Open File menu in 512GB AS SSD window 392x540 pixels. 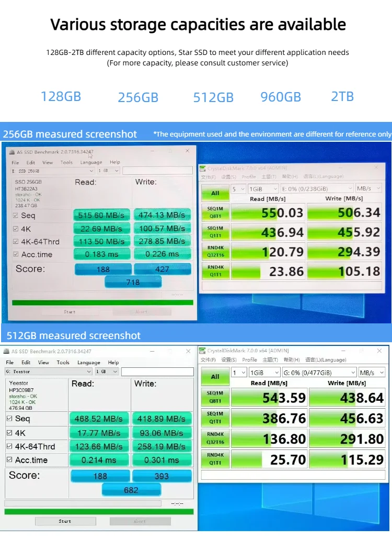(9, 362)
